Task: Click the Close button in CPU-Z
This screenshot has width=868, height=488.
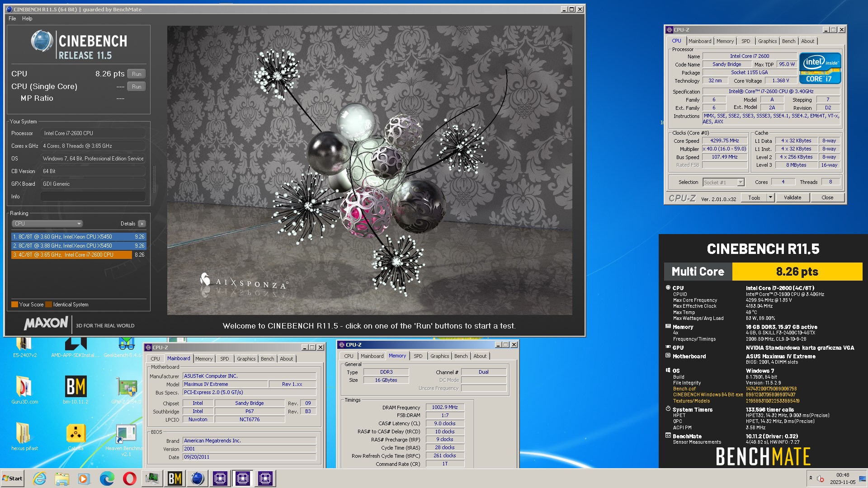Action: point(827,197)
